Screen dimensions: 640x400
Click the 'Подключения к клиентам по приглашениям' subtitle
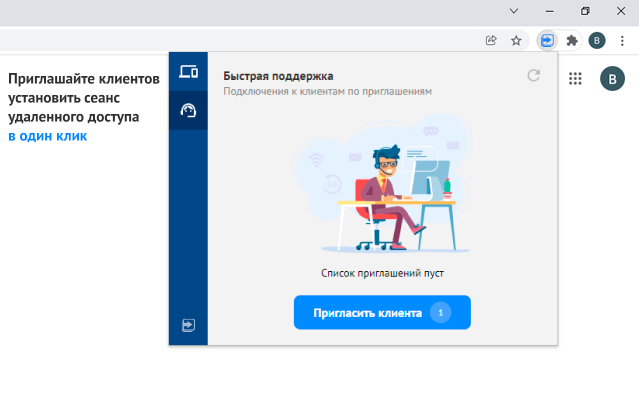327,91
